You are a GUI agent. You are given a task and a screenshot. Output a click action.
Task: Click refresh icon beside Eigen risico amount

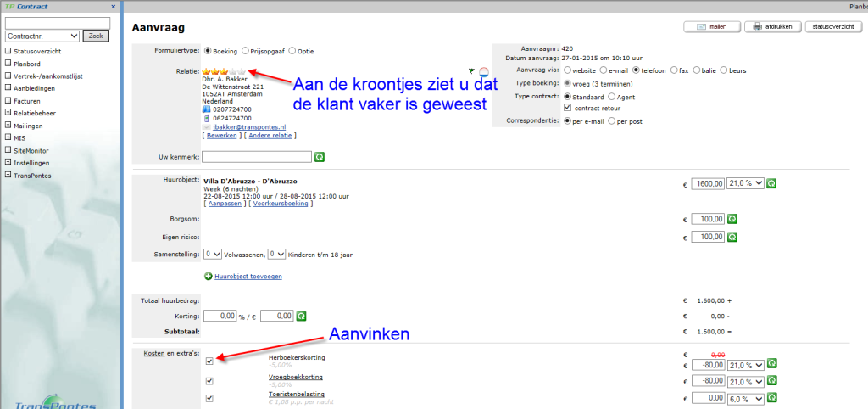[x=732, y=237]
